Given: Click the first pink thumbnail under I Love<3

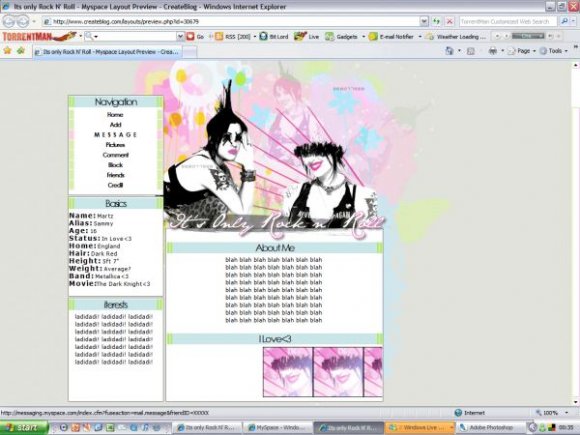Looking at the screenshot, I should [288, 372].
